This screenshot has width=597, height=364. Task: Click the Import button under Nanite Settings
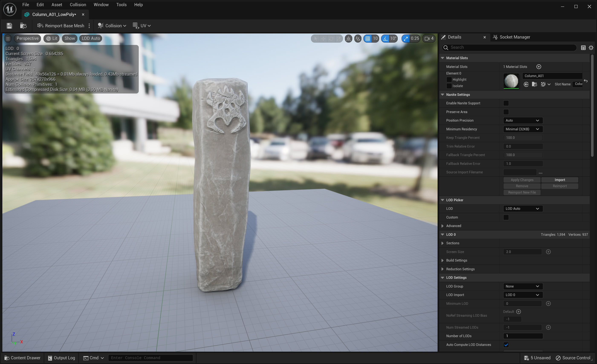tap(559, 180)
